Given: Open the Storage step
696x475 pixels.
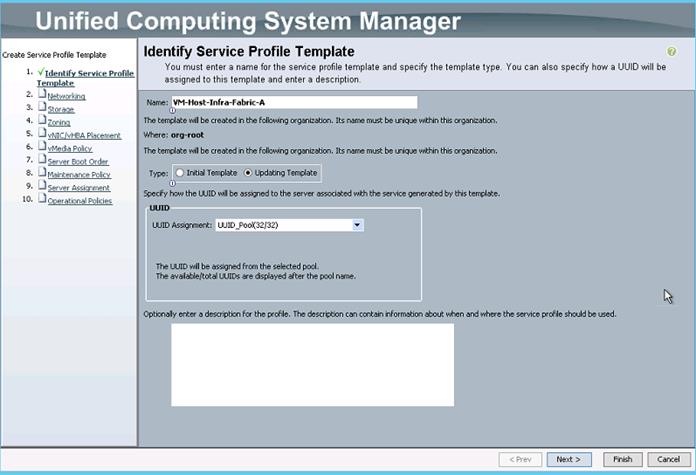Looking at the screenshot, I should 61,109.
